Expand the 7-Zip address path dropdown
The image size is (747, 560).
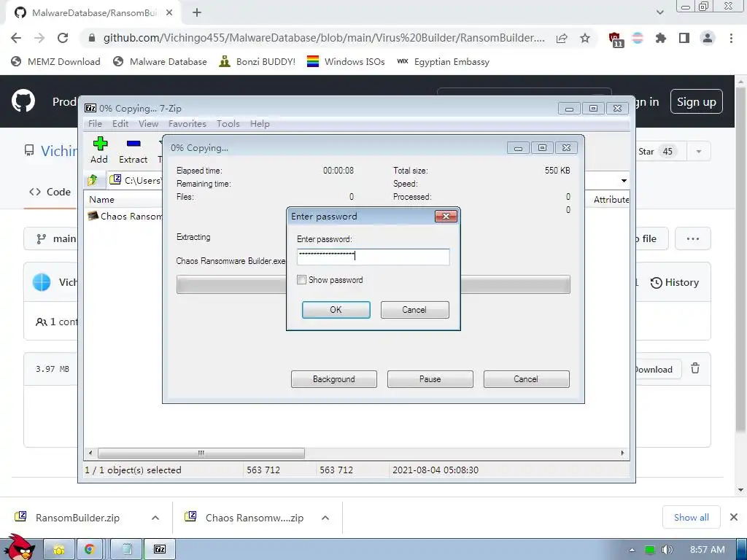[x=624, y=181]
